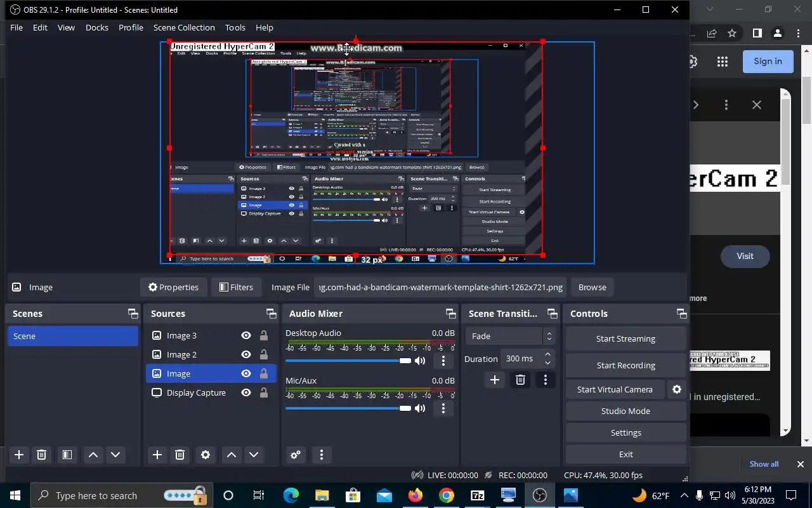This screenshot has width=812, height=508.
Task: Enable Studio Mode
Action: coord(625,411)
